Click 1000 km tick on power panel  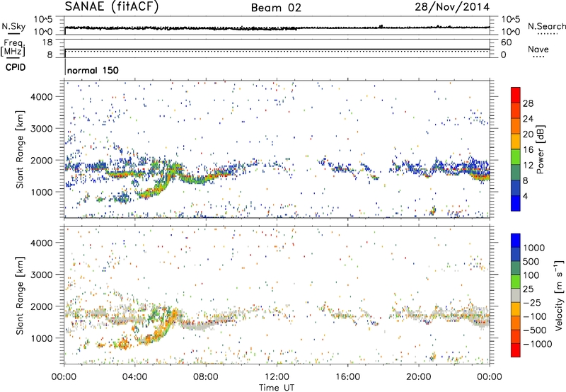click(x=42, y=192)
